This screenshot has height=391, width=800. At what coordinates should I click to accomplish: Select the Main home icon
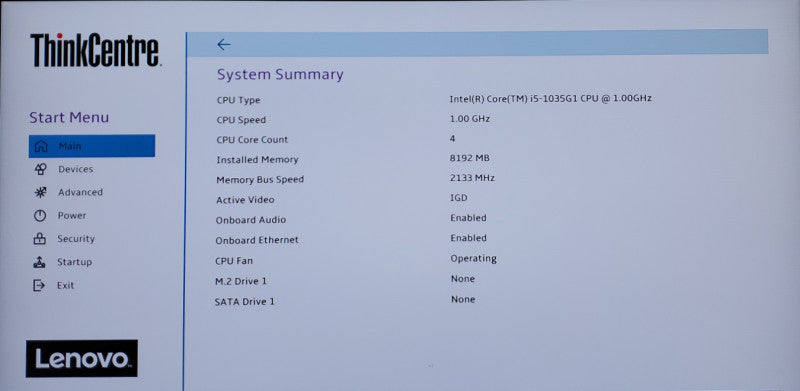pyautogui.click(x=40, y=146)
